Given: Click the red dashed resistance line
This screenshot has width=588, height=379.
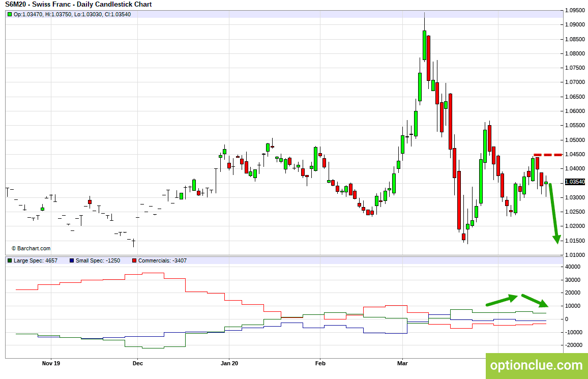Looking at the screenshot, I should pyautogui.click(x=547, y=155).
